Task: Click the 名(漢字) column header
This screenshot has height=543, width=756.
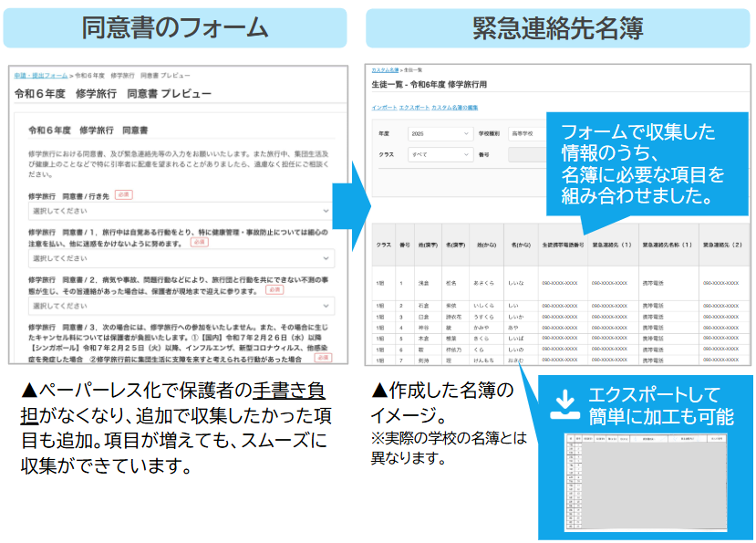Action: pyautogui.click(x=455, y=245)
